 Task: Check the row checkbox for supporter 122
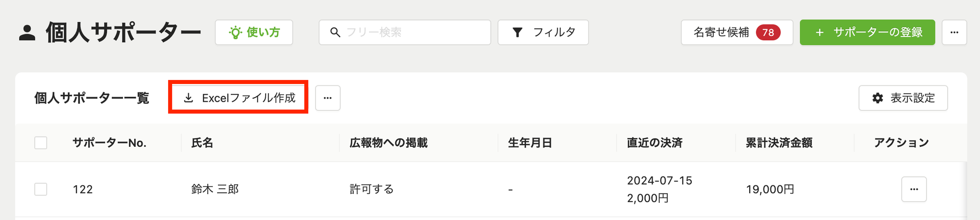tap(41, 189)
